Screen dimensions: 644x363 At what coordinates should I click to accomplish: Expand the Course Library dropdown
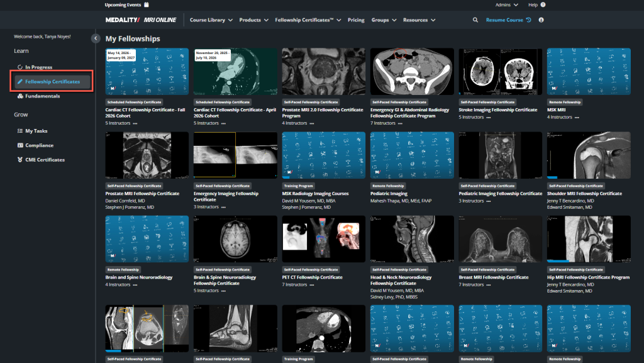pos(211,20)
